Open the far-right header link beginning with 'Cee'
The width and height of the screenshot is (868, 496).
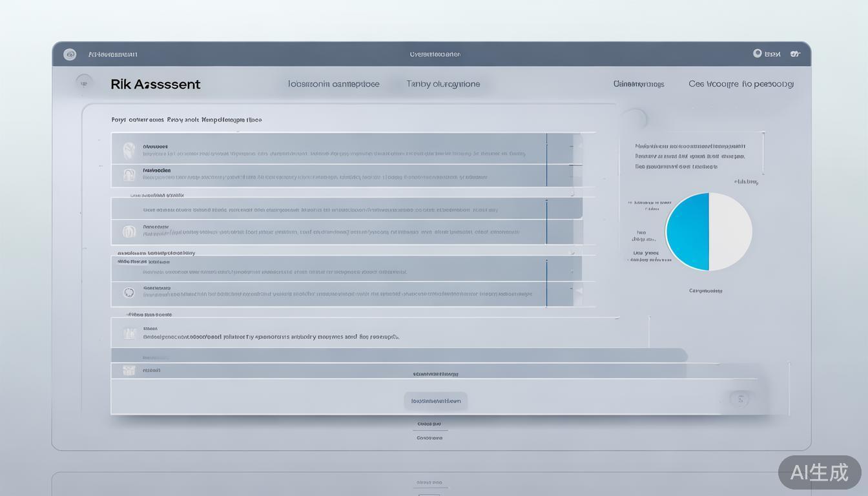tap(741, 84)
